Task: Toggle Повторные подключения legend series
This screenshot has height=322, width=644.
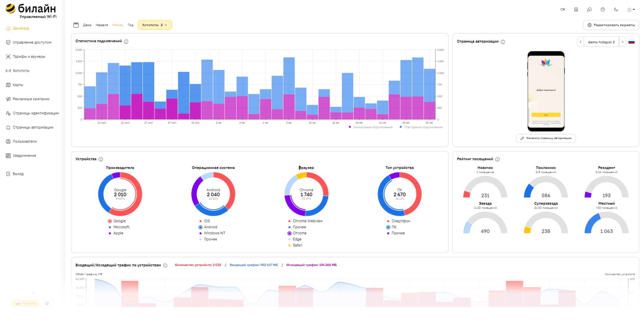Action: click(x=421, y=127)
